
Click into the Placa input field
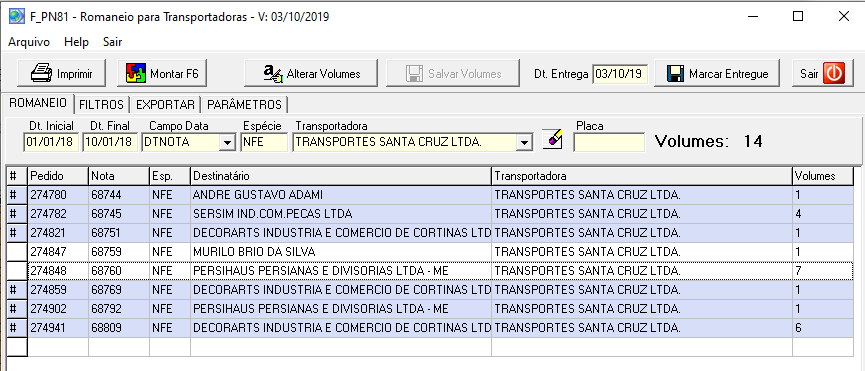[609, 142]
